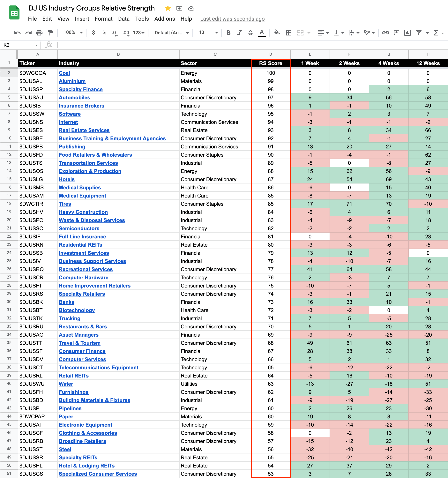The height and width of the screenshot is (478, 448).
Task: Click the Insert comment icon
Action: point(397,33)
